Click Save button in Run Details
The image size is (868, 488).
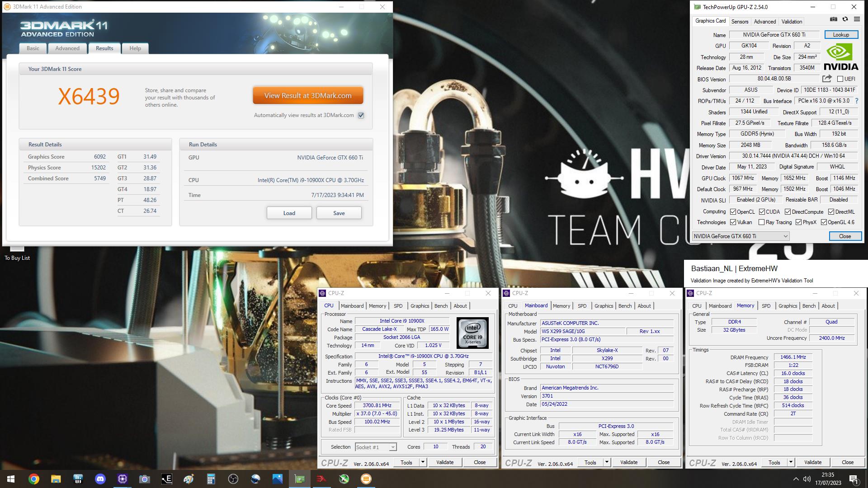339,213
